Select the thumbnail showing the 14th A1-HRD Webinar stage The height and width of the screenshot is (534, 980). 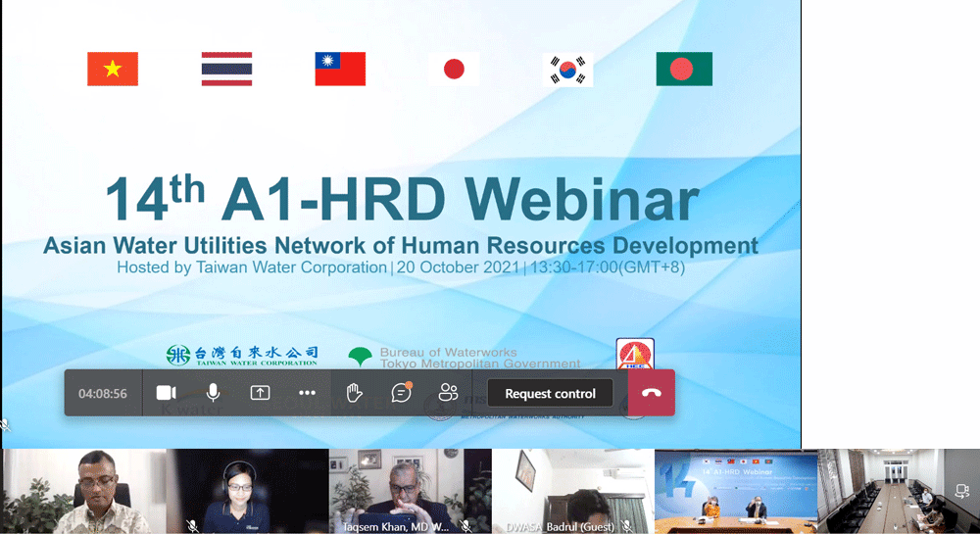tap(736, 491)
